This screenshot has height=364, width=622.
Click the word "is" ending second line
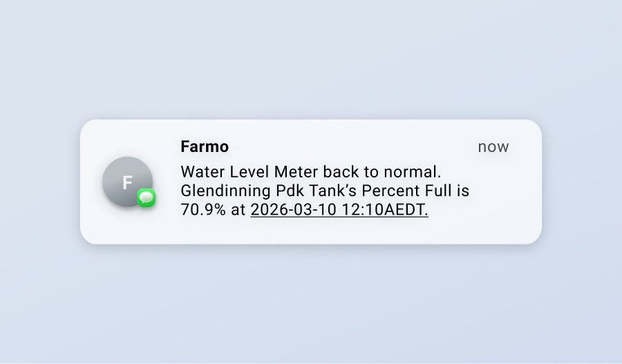click(x=464, y=190)
